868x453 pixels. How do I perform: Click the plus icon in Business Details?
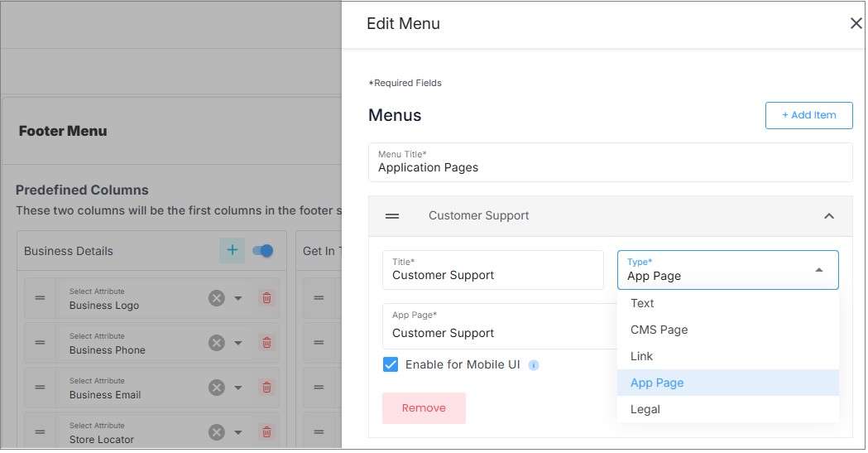point(232,250)
